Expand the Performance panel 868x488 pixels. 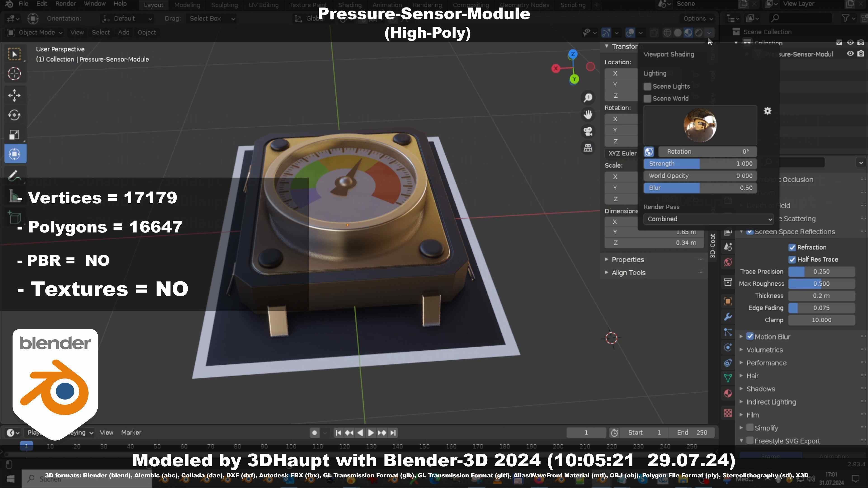click(766, 363)
